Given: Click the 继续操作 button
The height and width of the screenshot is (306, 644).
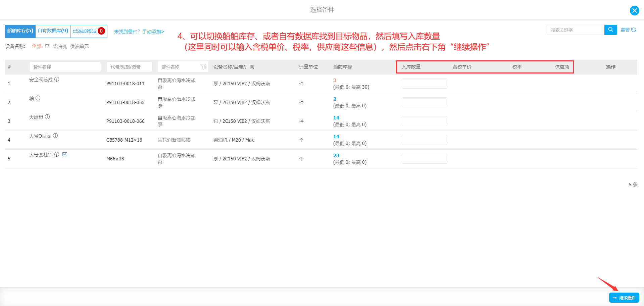Looking at the screenshot, I should coord(624,298).
